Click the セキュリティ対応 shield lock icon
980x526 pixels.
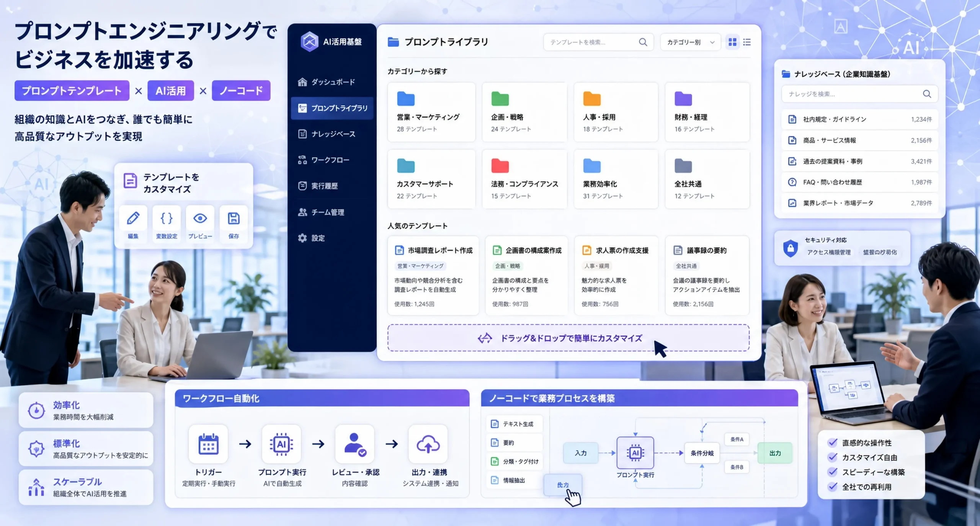point(790,248)
